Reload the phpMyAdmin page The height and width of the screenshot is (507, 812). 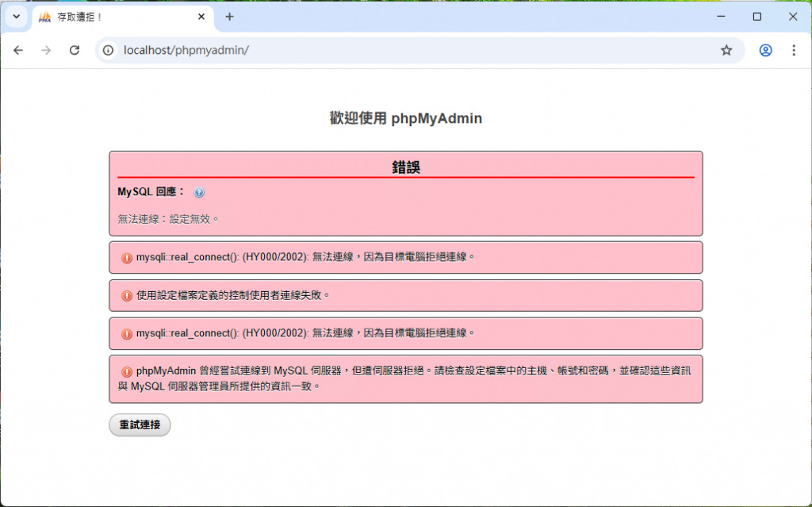click(x=75, y=50)
